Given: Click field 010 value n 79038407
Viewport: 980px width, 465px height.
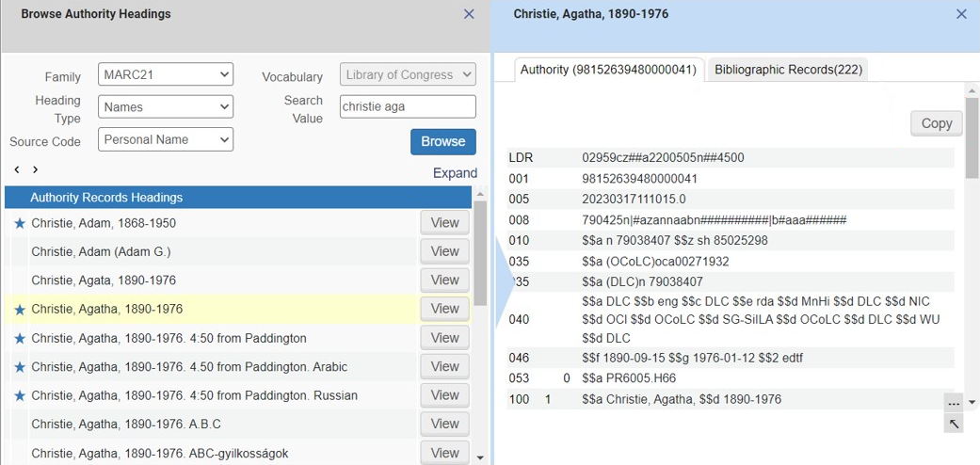Looking at the screenshot, I should (675, 241).
